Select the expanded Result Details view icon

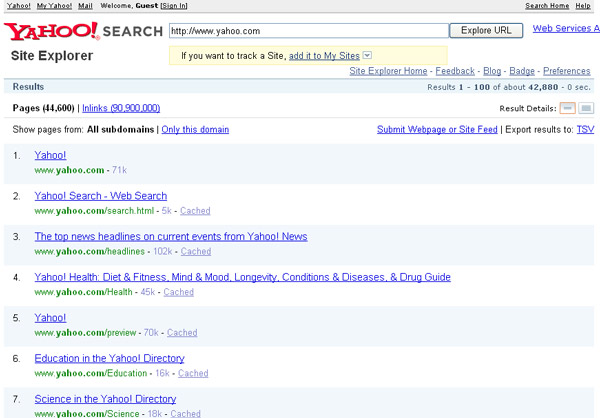(586, 108)
